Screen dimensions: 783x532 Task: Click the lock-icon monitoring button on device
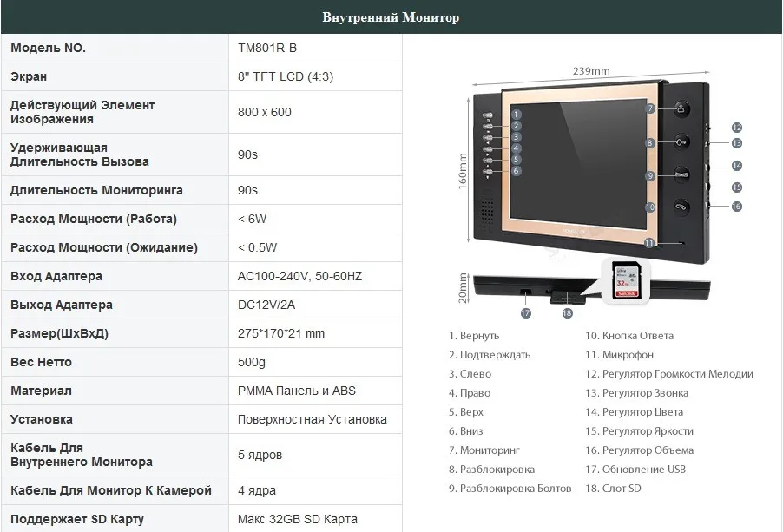(681, 109)
